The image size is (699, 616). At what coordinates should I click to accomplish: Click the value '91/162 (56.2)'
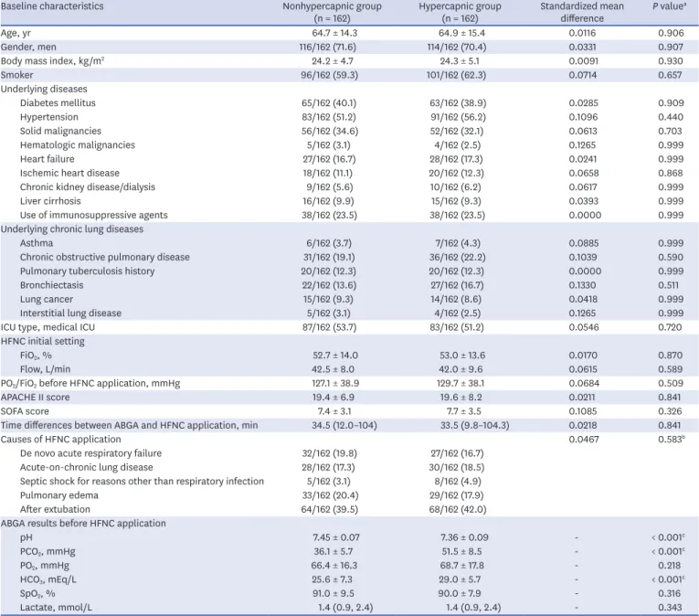[459, 117]
